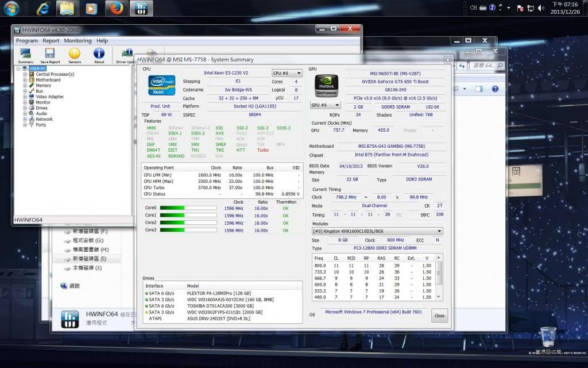Open Windows Media Player from the taskbar

tap(91, 8)
